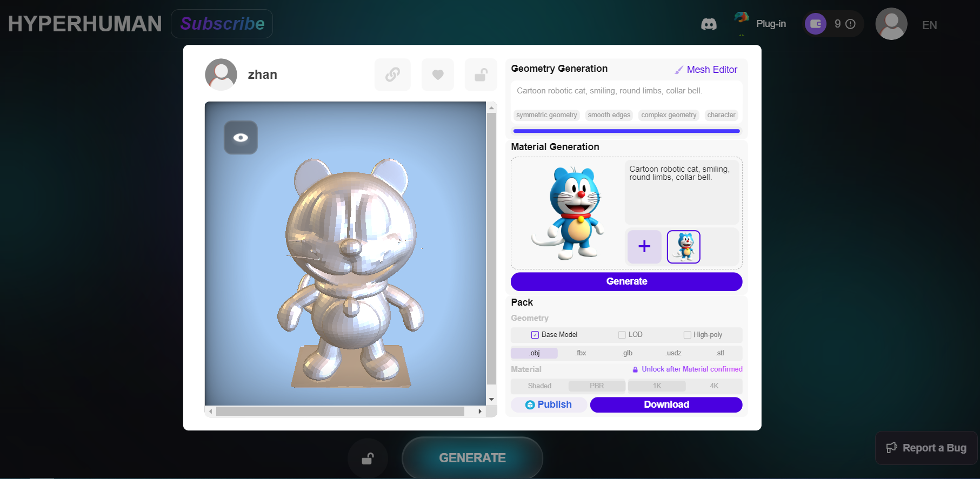
Task: Select the .usdz format
Action: coord(674,353)
